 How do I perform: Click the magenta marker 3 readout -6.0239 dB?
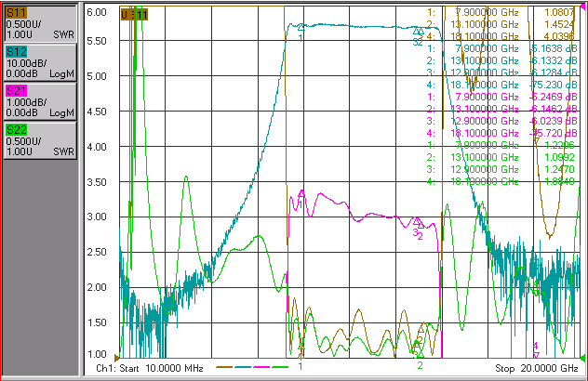click(x=554, y=121)
